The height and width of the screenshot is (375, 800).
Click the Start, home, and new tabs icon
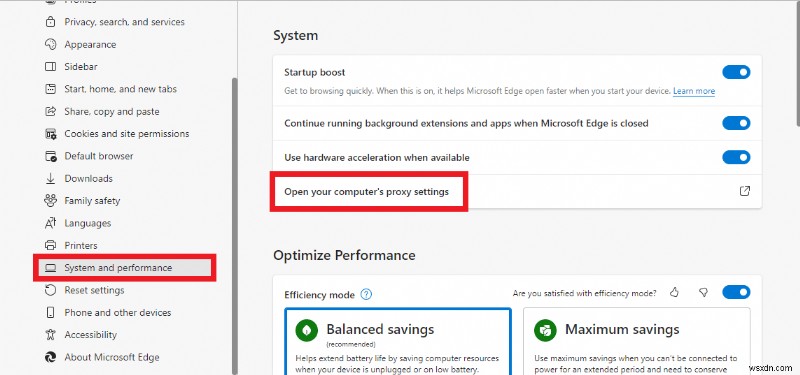pos(51,89)
